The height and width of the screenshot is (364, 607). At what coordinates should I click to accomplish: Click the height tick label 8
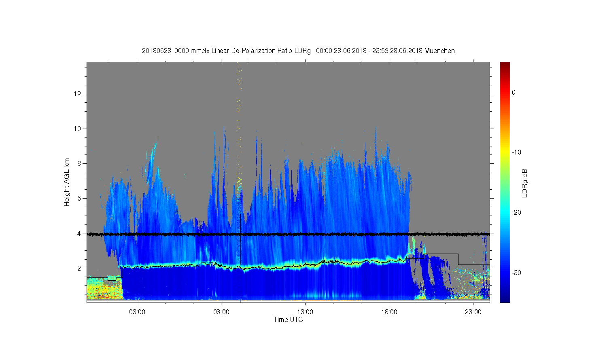[x=79, y=163]
